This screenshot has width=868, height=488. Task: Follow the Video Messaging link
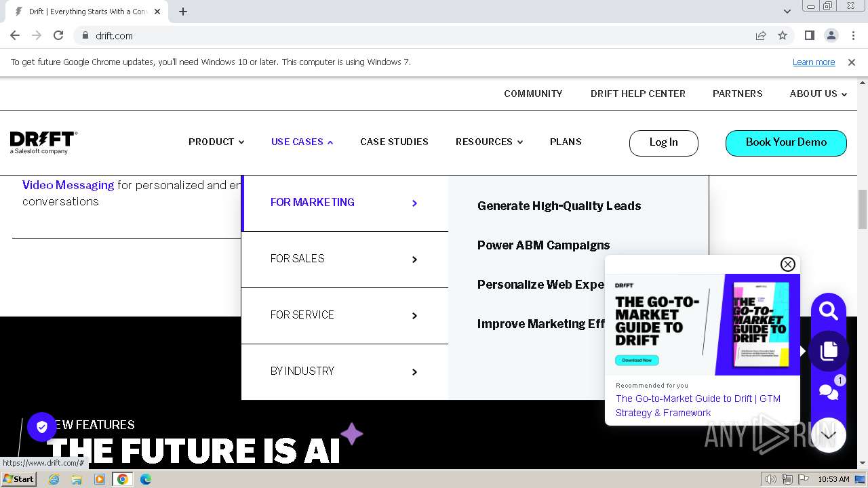tap(68, 185)
